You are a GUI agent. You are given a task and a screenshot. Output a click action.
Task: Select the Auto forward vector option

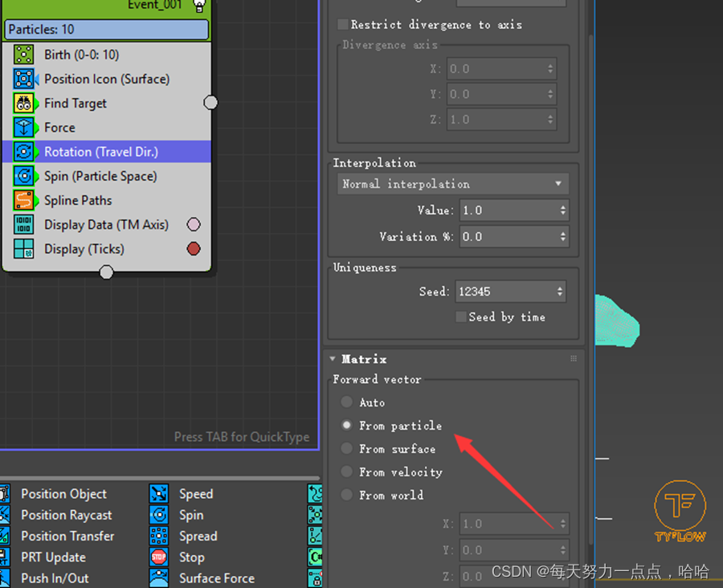click(x=347, y=402)
